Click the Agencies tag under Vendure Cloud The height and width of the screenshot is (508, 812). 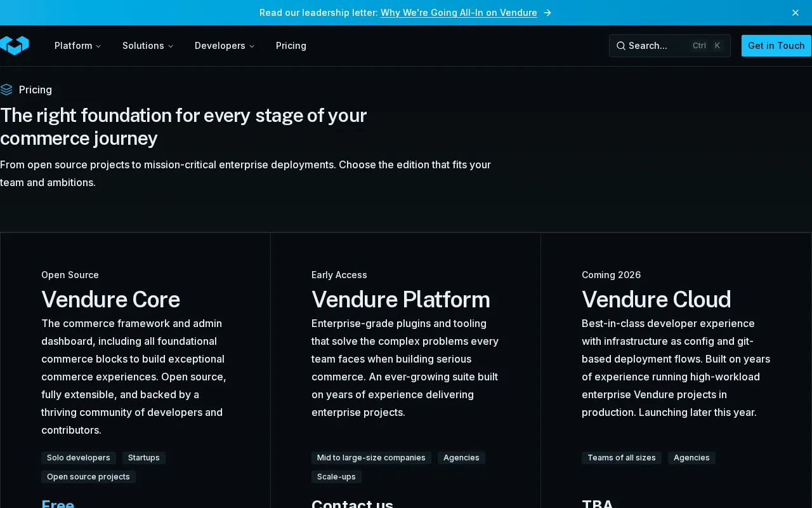click(691, 458)
